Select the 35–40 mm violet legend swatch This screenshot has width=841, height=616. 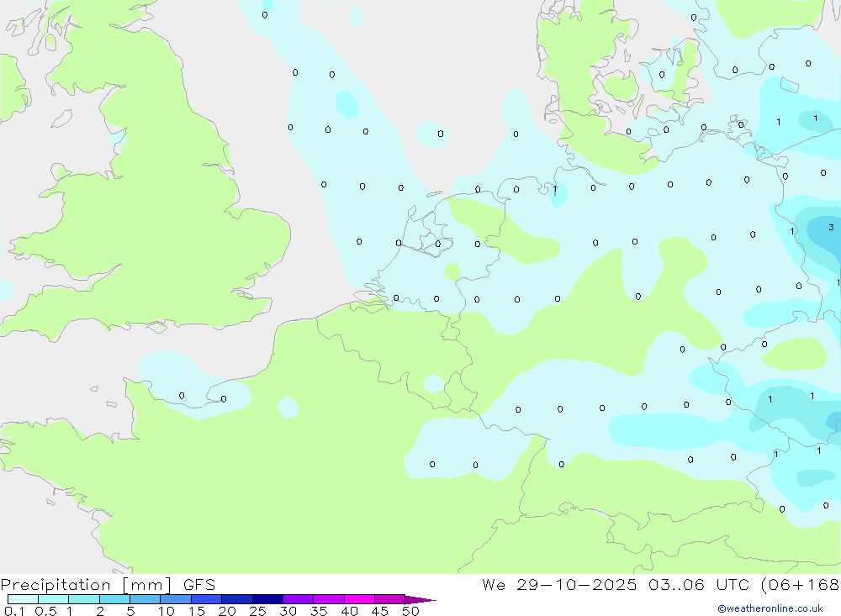329,599
